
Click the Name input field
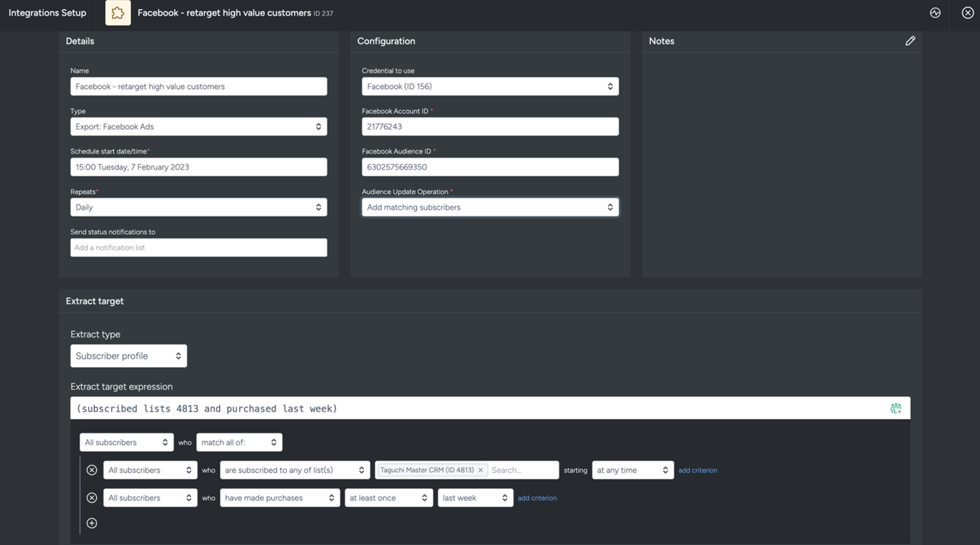199,86
